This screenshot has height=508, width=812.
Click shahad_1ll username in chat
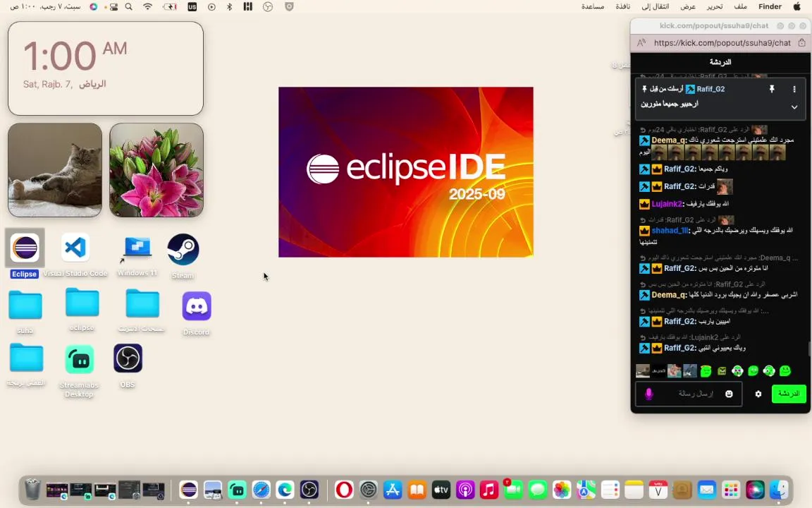(670, 231)
